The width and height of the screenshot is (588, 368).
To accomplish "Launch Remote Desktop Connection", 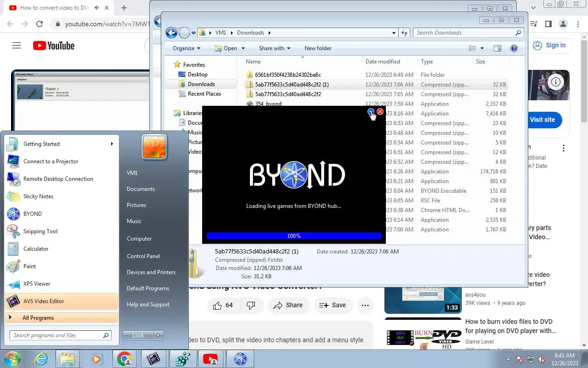I will click(62, 179).
